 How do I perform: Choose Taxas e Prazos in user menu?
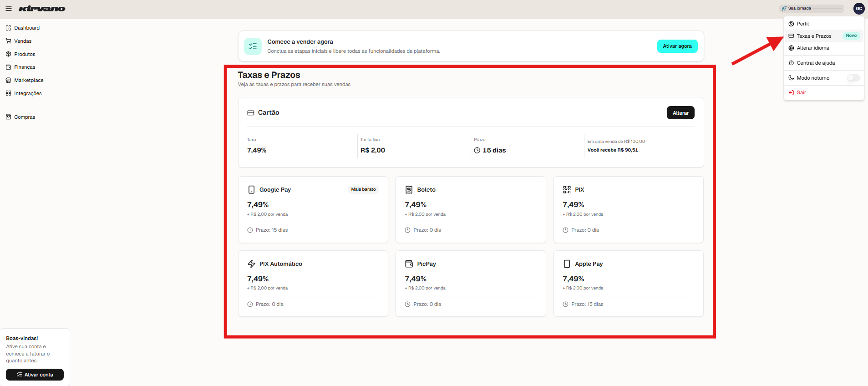tap(824, 36)
